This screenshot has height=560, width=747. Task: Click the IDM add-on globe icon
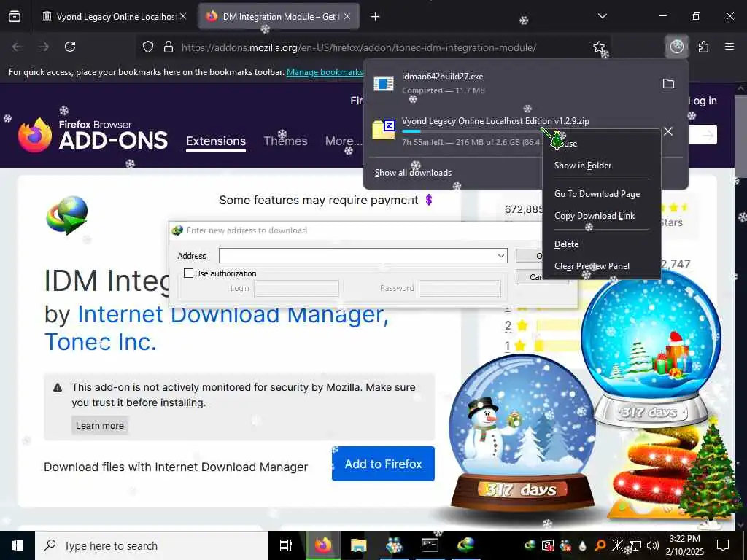click(x=67, y=215)
